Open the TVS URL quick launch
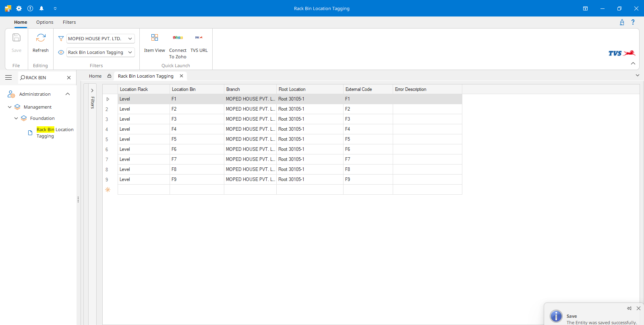 pos(199,38)
